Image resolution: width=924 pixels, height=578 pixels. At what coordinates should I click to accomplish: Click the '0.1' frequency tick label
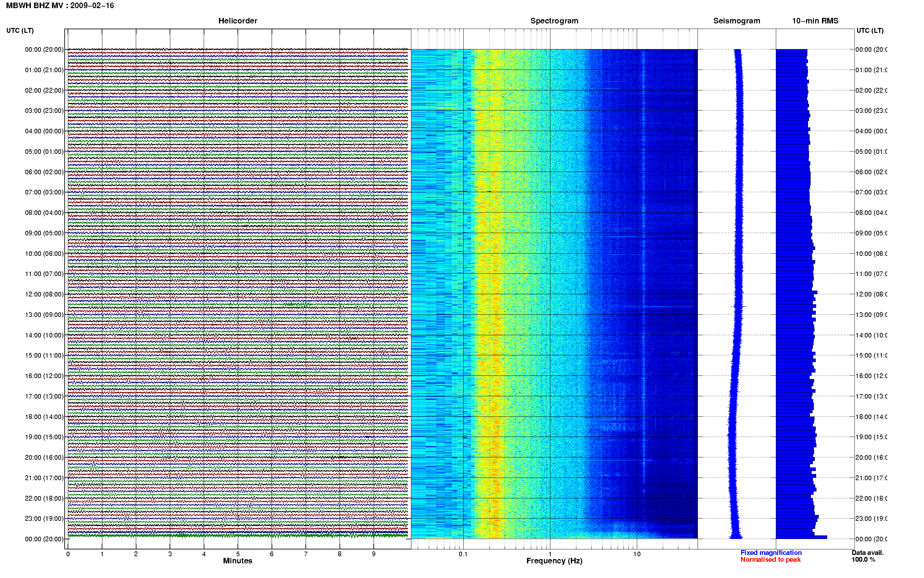(463, 554)
